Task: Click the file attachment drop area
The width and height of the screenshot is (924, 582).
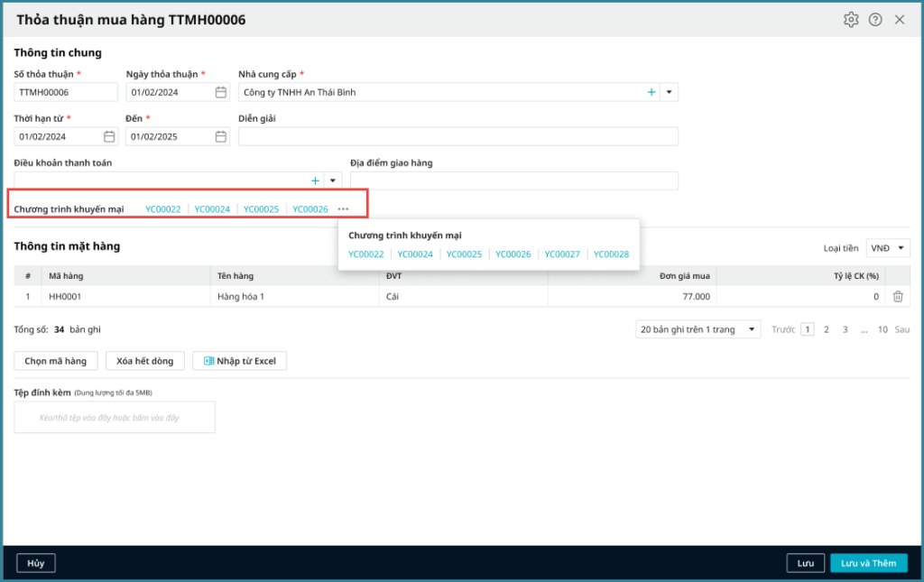Action: [115, 417]
